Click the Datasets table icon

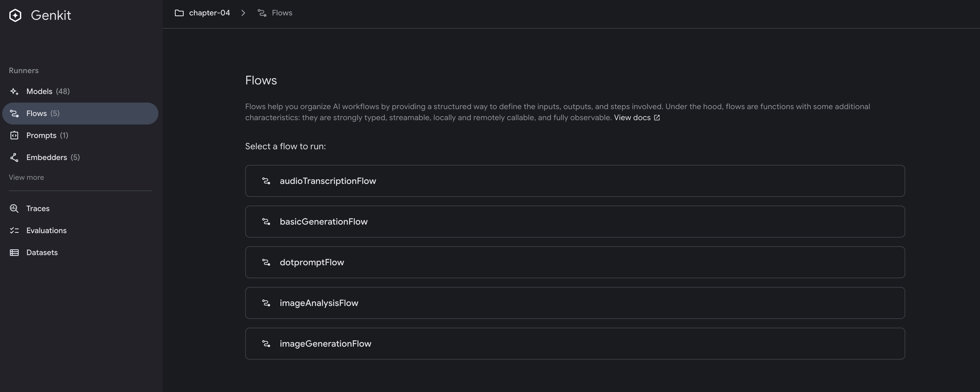(x=14, y=252)
